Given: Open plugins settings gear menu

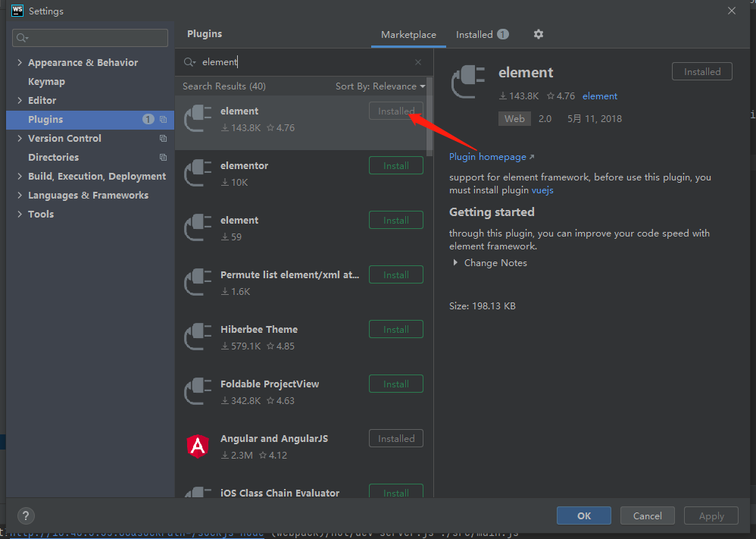Looking at the screenshot, I should 538,34.
